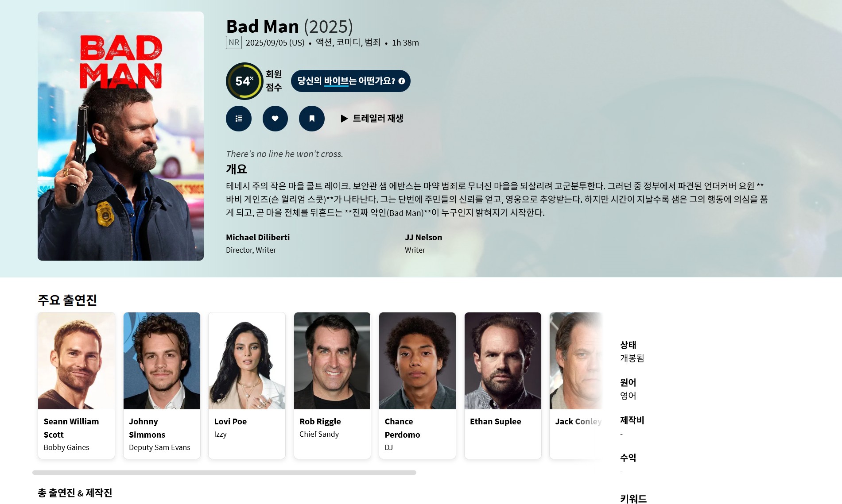Open Jack Conley's cast card
The height and width of the screenshot is (504, 842).
(x=576, y=385)
